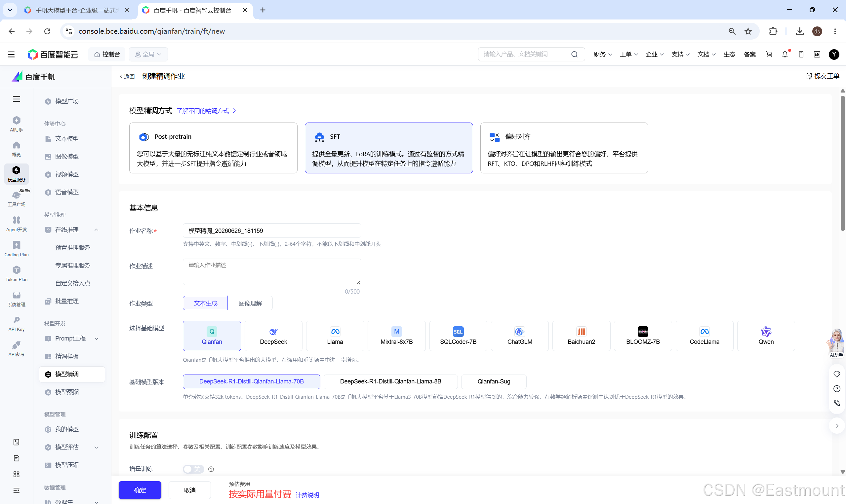
Task: Select Llama as base model
Action: click(335, 336)
